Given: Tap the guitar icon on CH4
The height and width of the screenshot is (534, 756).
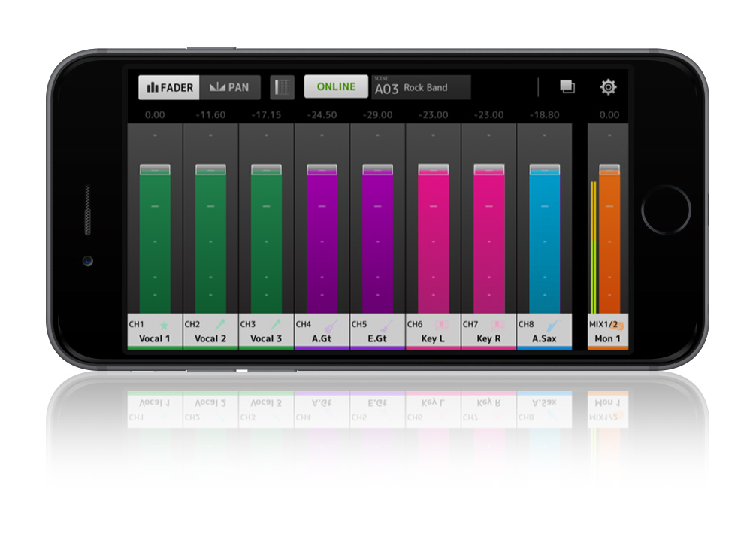Looking at the screenshot, I should coord(331,325).
